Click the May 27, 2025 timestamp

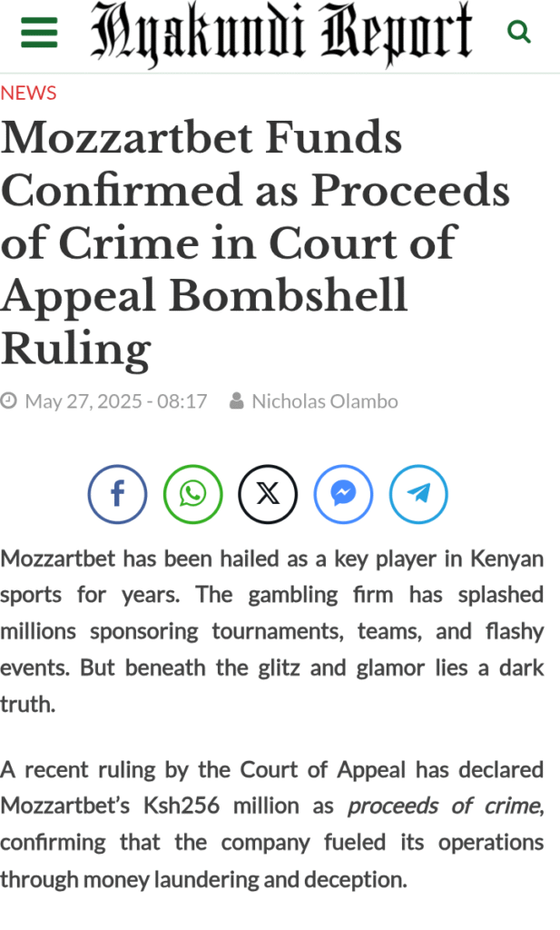coord(116,401)
